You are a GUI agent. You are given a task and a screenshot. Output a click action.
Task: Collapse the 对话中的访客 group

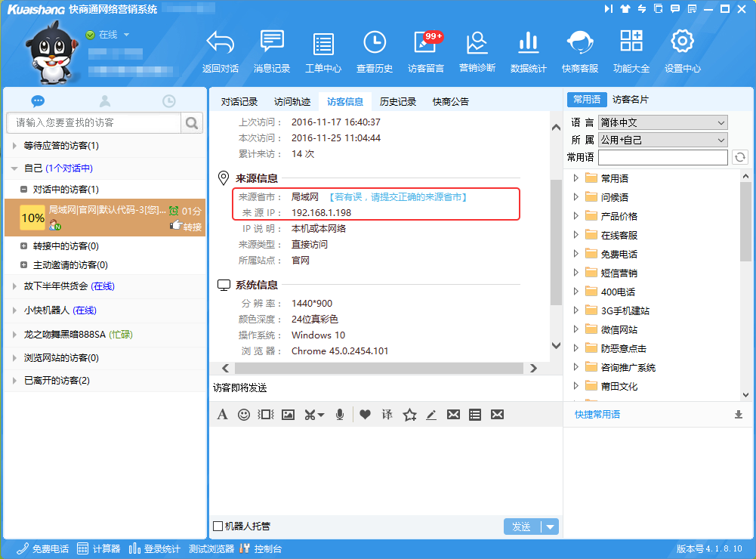(25, 189)
